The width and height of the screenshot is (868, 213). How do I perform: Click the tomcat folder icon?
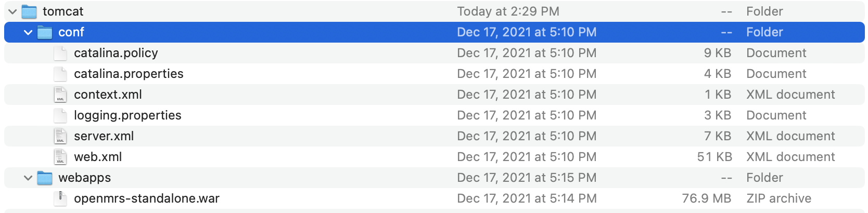(29, 11)
